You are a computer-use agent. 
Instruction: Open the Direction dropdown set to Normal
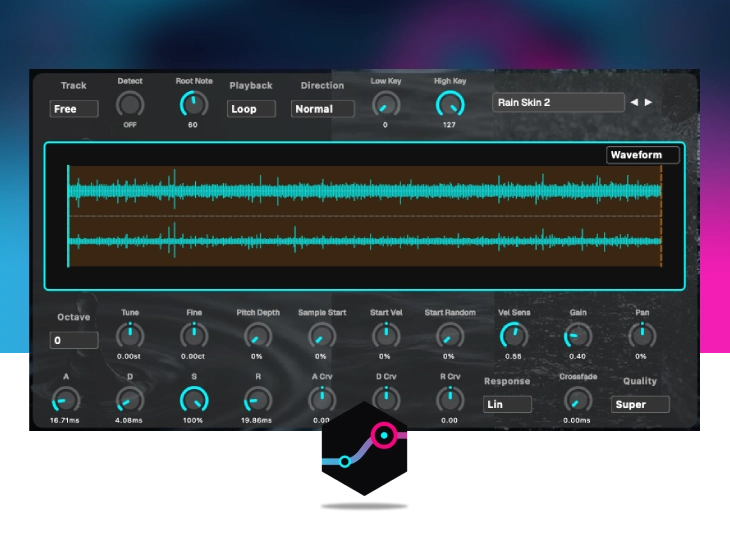point(322,108)
